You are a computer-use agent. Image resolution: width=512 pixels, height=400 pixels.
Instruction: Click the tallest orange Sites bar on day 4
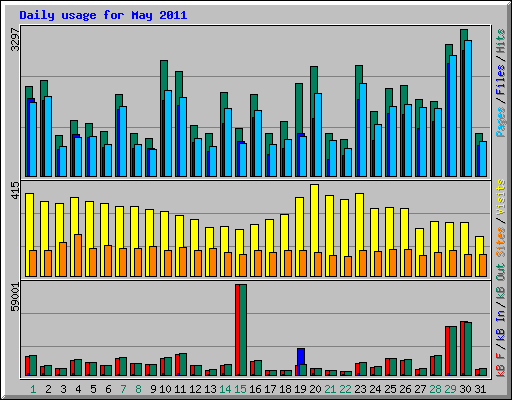click(x=78, y=255)
